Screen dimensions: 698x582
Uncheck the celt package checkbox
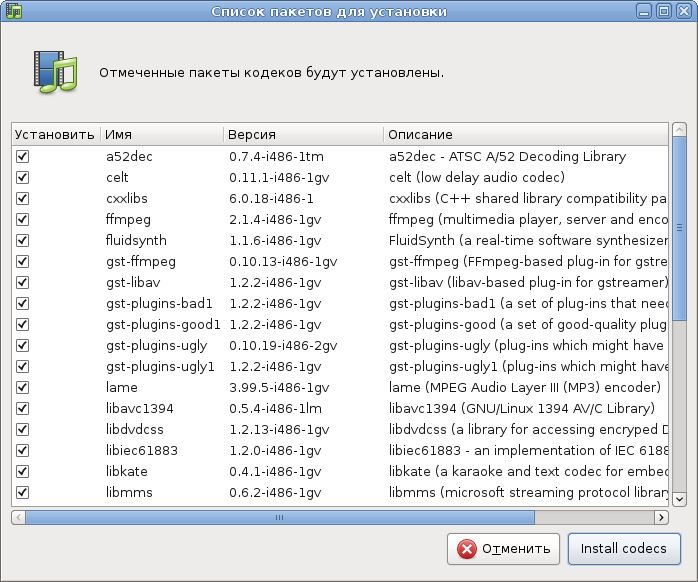(x=22, y=177)
